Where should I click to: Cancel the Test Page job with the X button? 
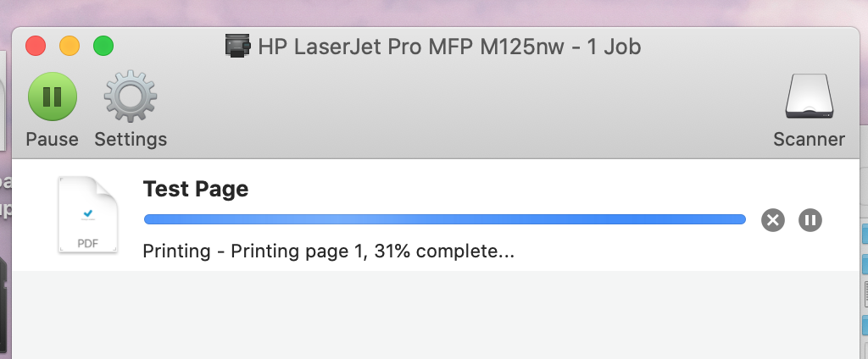[x=772, y=221]
